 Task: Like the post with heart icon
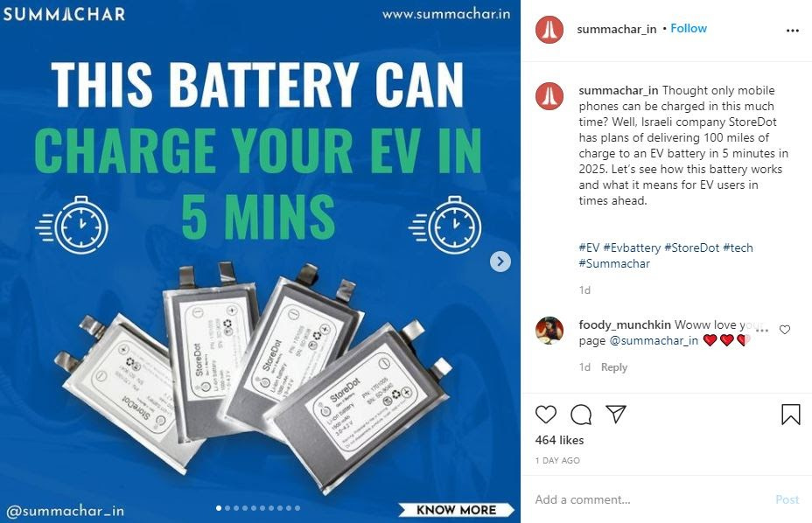tap(546, 415)
